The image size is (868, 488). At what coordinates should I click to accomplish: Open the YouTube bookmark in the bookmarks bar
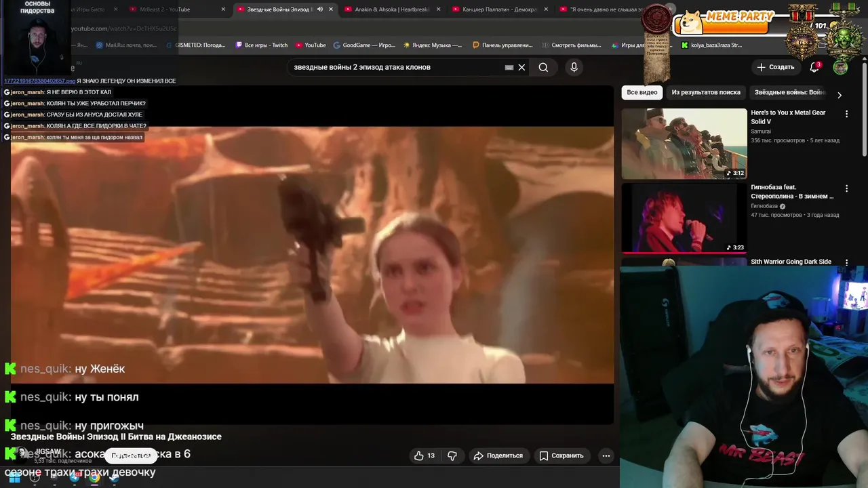click(x=311, y=45)
